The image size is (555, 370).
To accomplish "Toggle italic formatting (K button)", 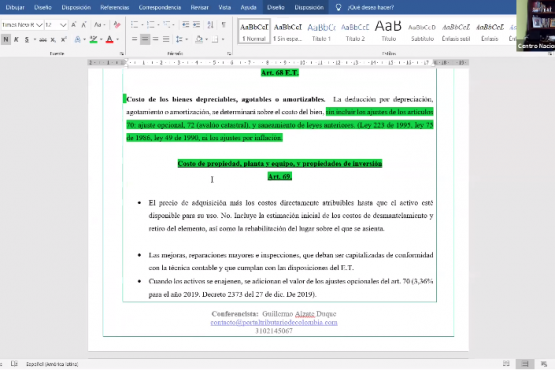I will coord(16,39).
